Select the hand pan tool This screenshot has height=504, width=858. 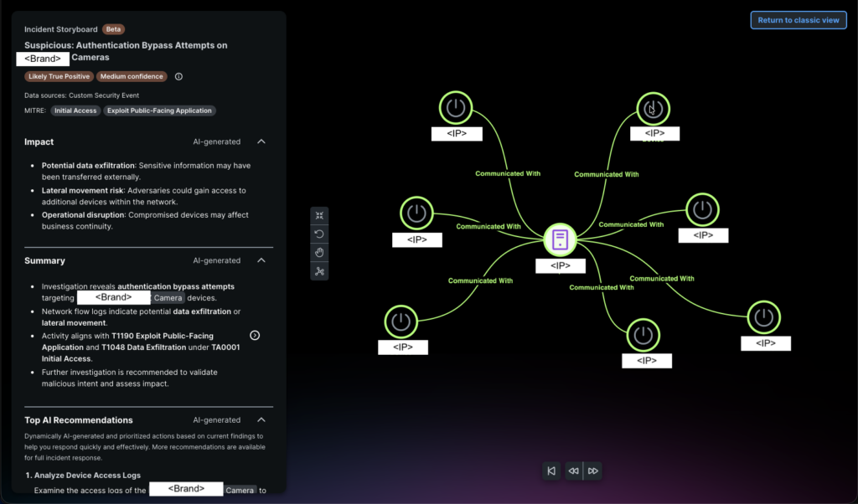click(x=319, y=253)
